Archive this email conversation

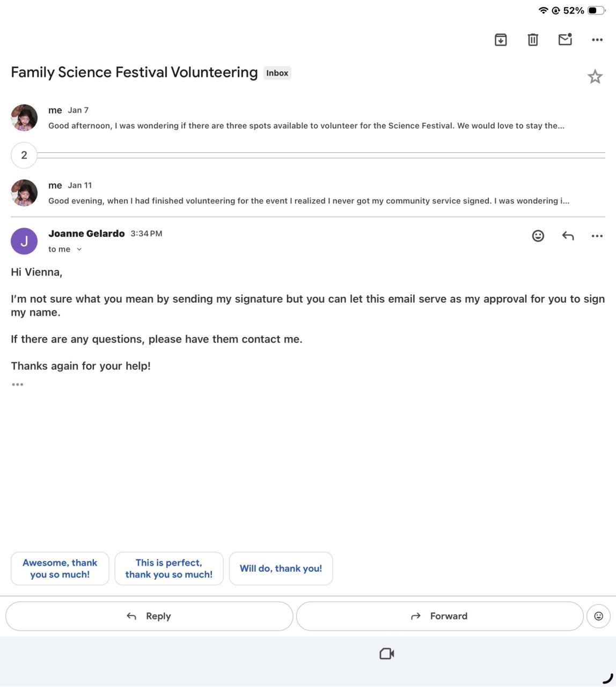(501, 40)
